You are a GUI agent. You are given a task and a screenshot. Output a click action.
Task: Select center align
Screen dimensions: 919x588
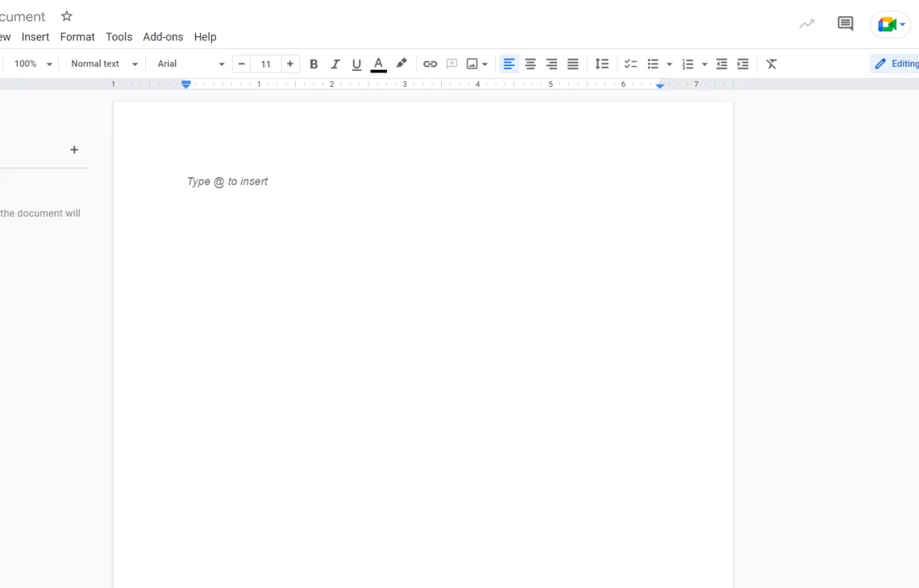click(x=530, y=64)
